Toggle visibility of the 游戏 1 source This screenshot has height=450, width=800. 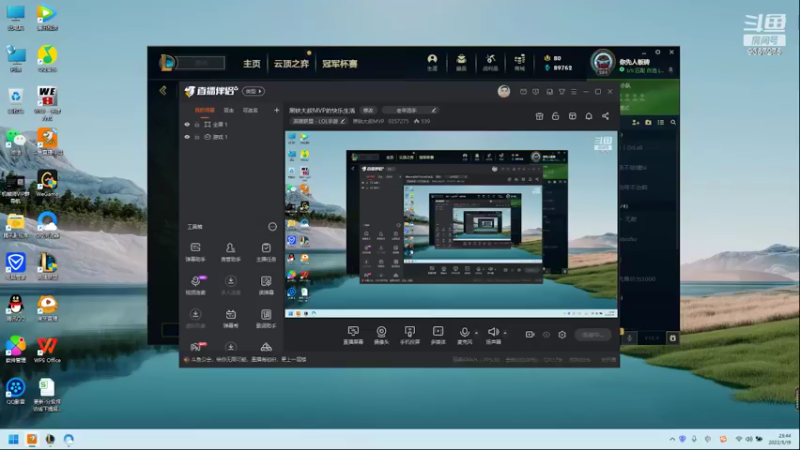187,137
